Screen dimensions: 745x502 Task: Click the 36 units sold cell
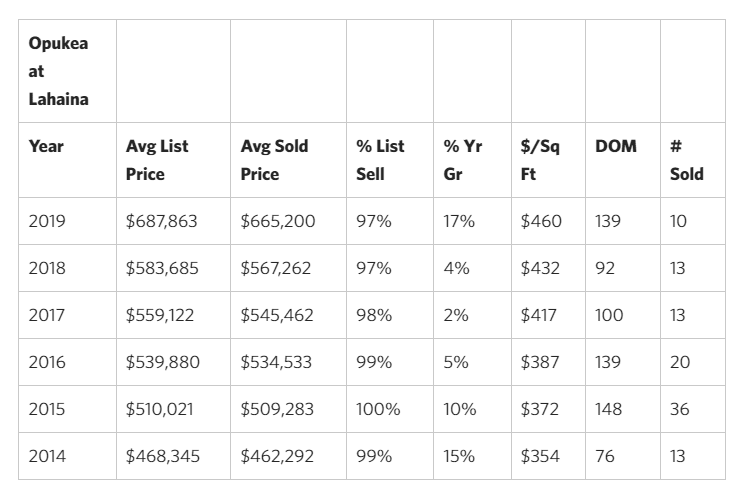pos(680,409)
